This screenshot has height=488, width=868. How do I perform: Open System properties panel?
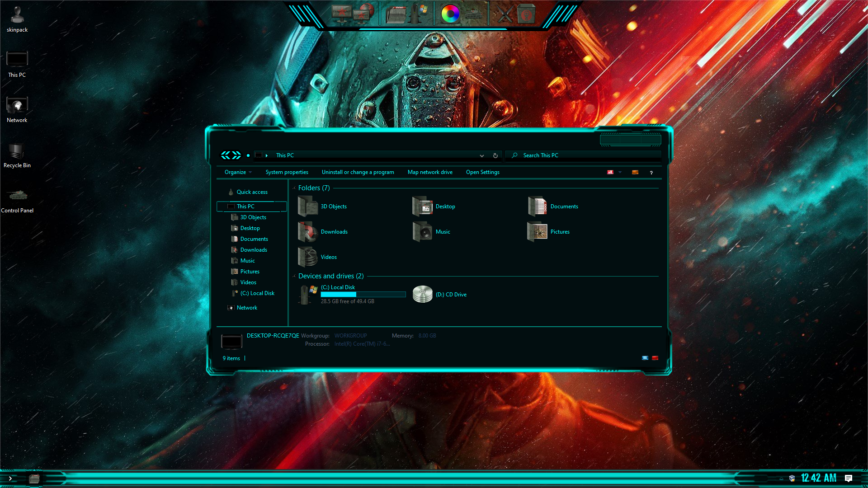(287, 172)
